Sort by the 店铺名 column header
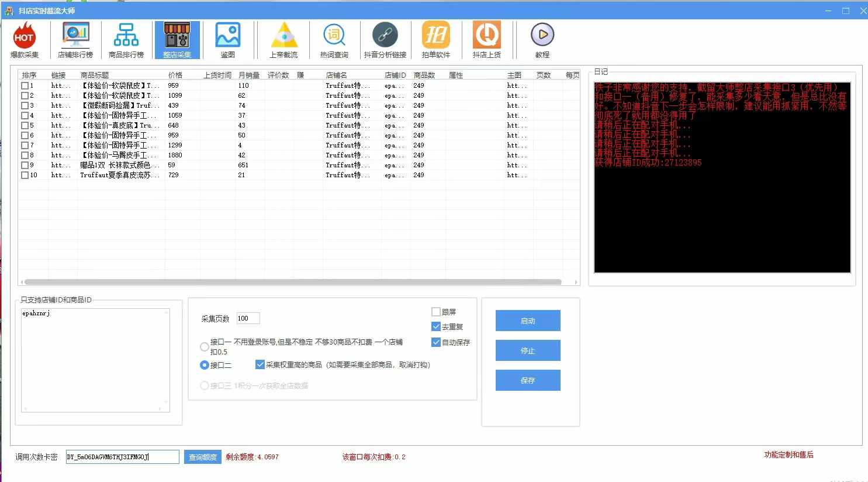The image size is (868, 482). point(337,75)
